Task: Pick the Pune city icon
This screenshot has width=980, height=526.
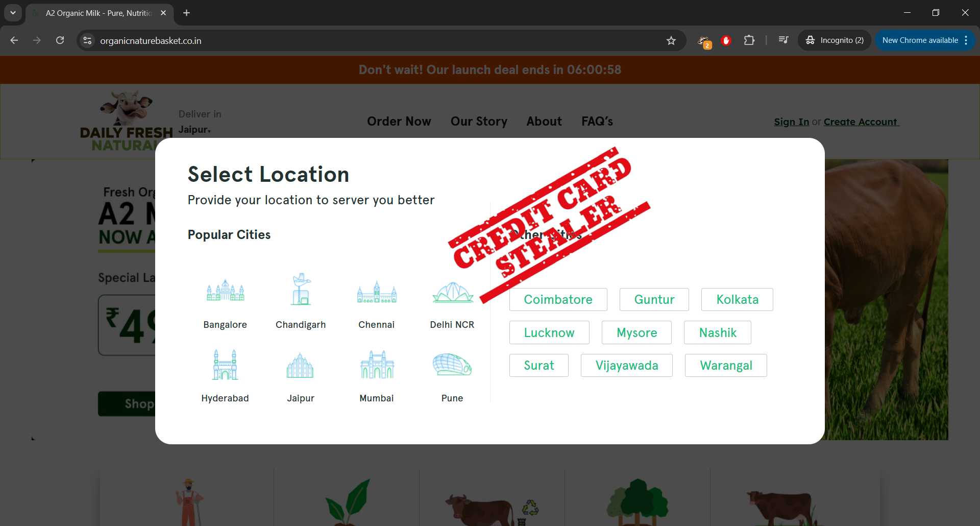Action: click(x=452, y=365)
